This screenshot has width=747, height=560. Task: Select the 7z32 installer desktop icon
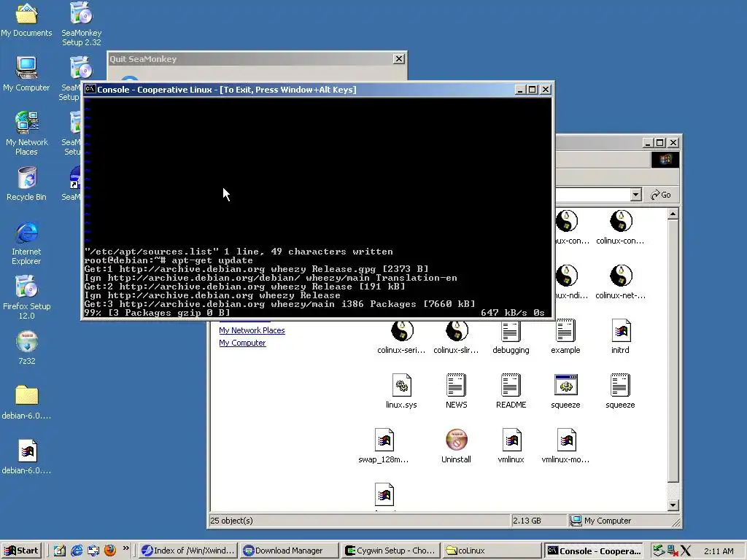point(27,348)
